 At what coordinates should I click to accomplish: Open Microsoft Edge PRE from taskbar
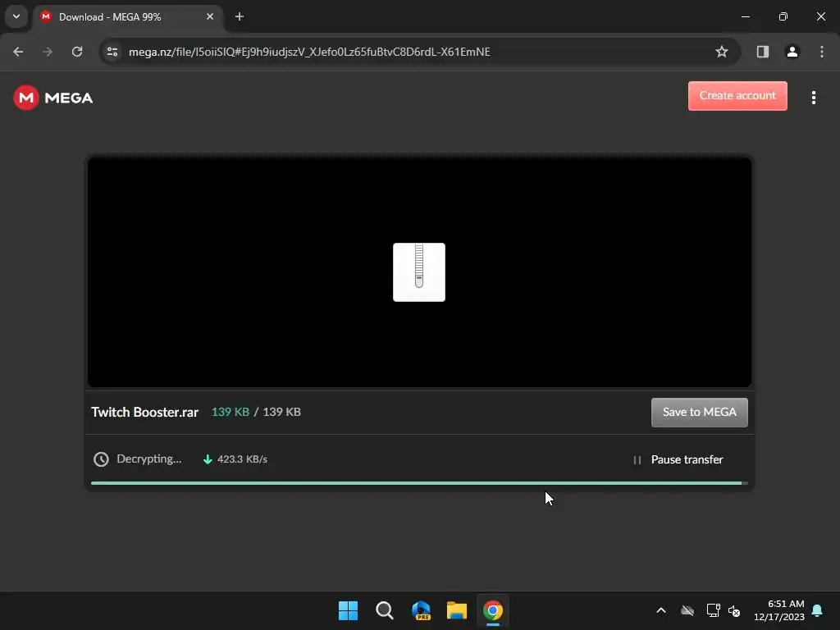point(421,610)
